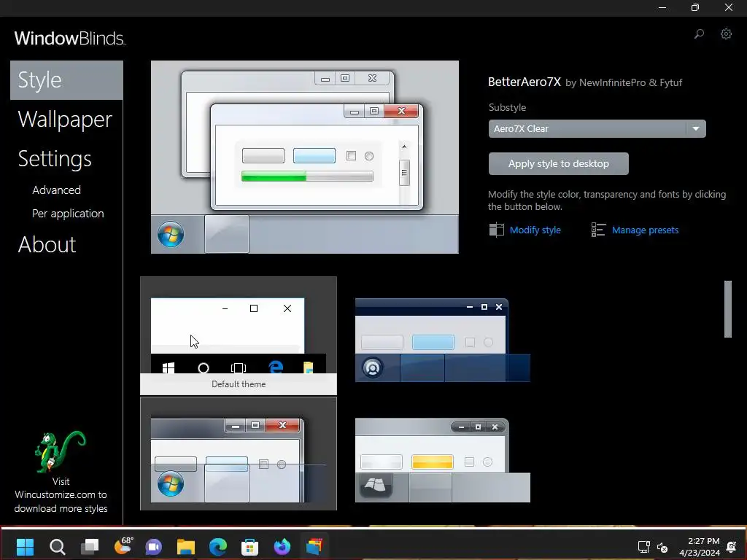The image size is (747, 560).
Task: Launch Microsoft Edge from the taskbar
Action: (x=217, y=547)
